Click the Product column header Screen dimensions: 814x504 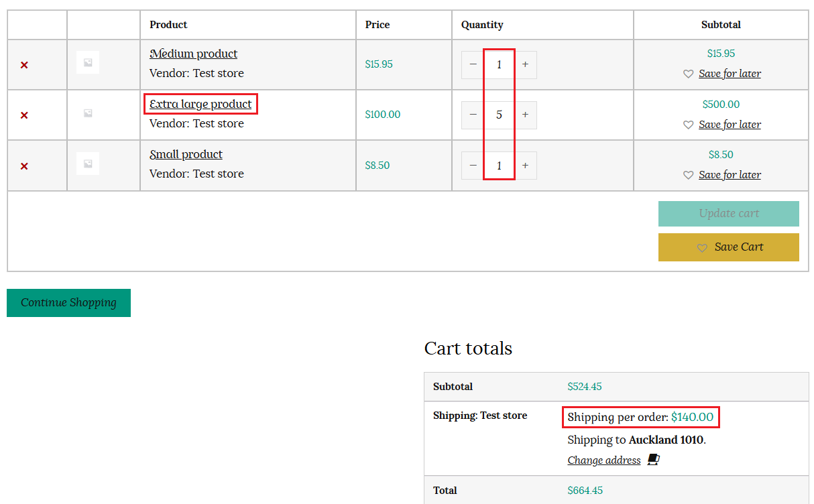[x=168, y=25]
